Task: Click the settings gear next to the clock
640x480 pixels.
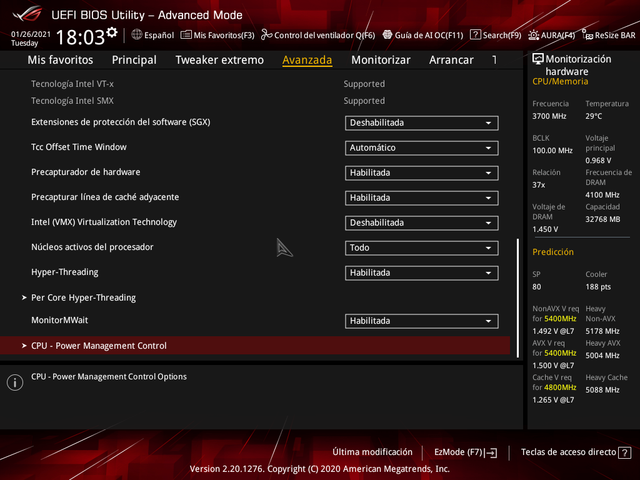Action: [112, 32]
